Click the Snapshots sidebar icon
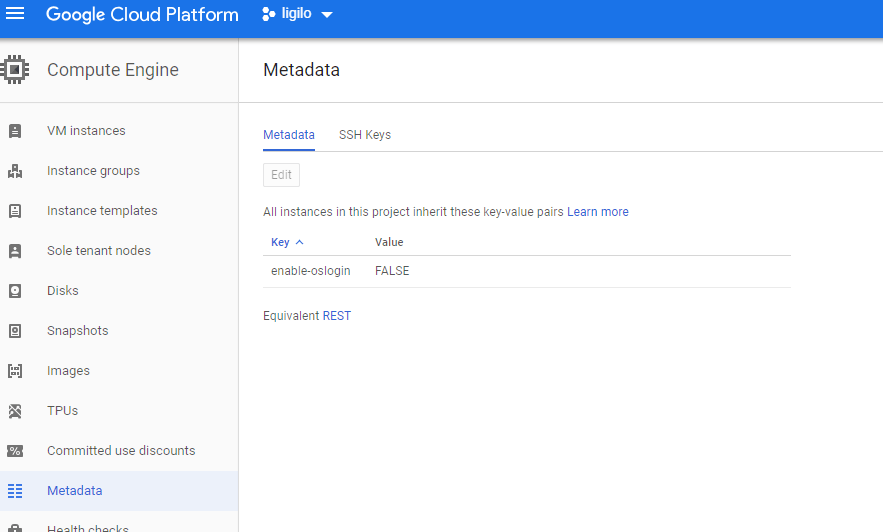 [15, 330]
